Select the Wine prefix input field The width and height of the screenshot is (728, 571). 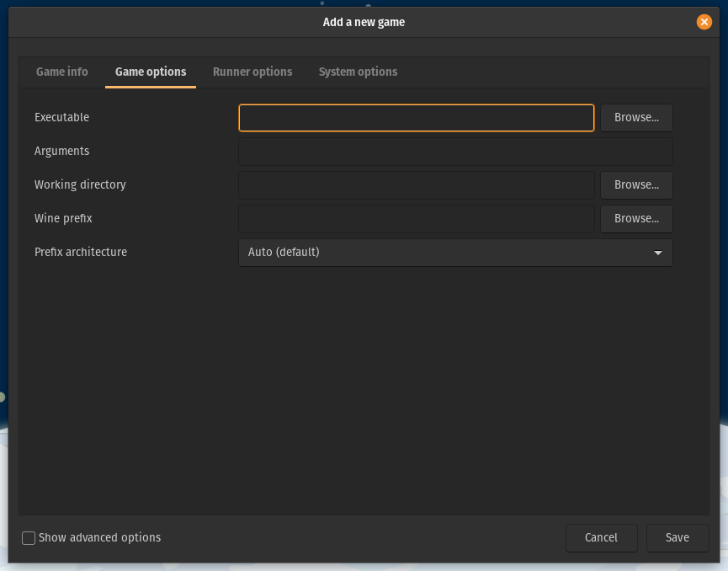(x=416, y=218)
